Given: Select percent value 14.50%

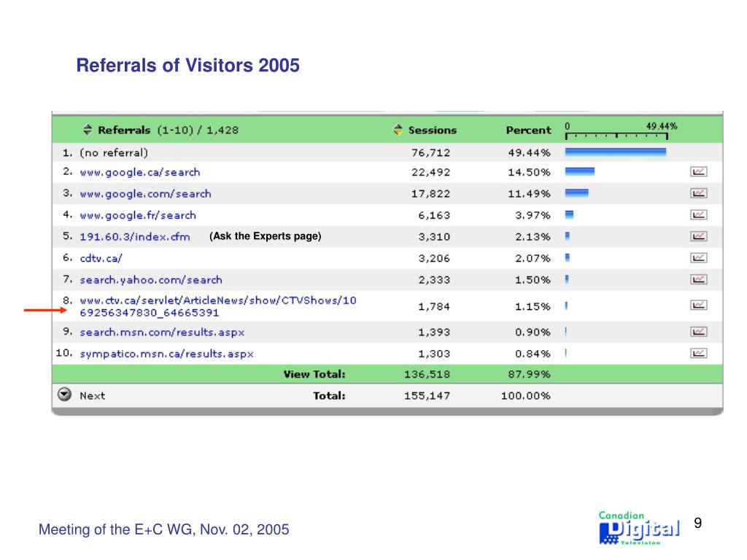Looking at the screenshot, I should point(530,172).
